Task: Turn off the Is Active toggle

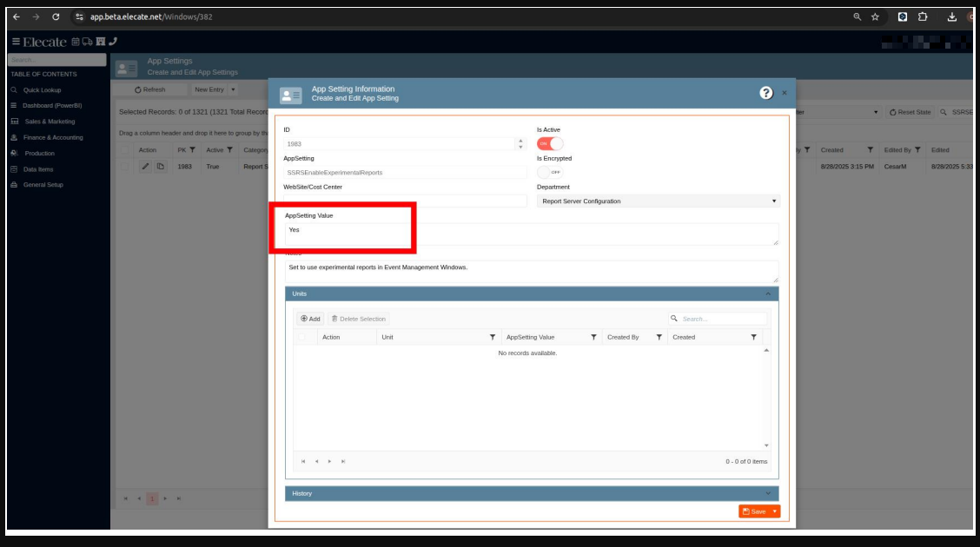Action: coord(550,143)
